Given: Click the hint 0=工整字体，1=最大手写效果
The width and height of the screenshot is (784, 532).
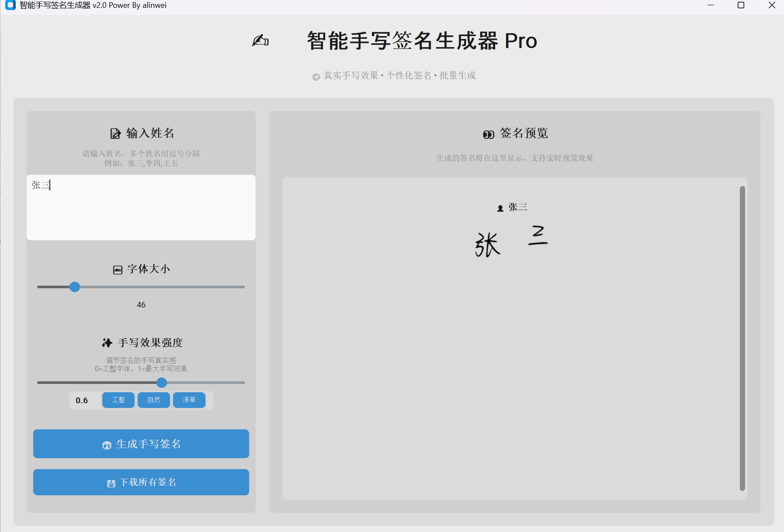Looking at the screenshot, I should click(141, 369).
